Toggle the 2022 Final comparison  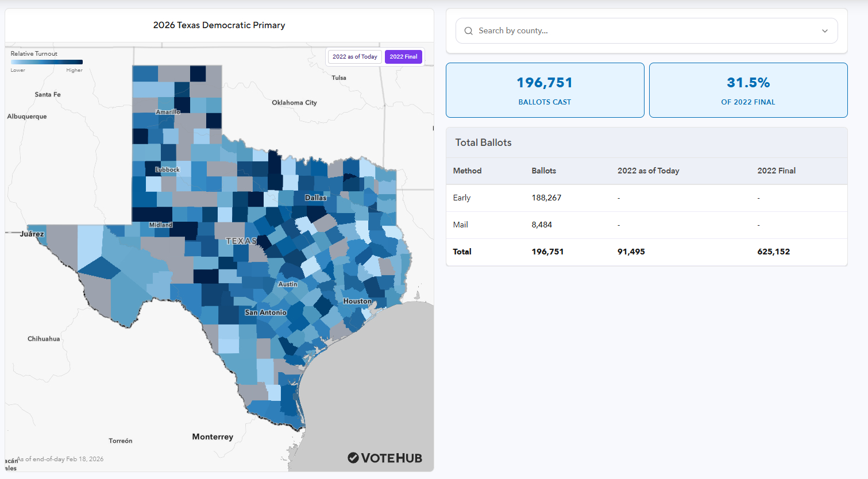click(x=403, y=57)
